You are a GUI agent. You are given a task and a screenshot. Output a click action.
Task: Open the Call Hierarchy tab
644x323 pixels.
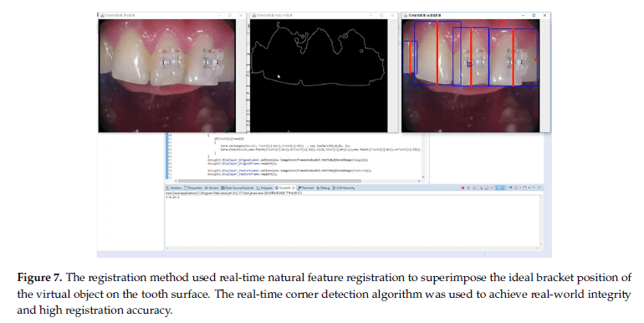pos(344,187)
